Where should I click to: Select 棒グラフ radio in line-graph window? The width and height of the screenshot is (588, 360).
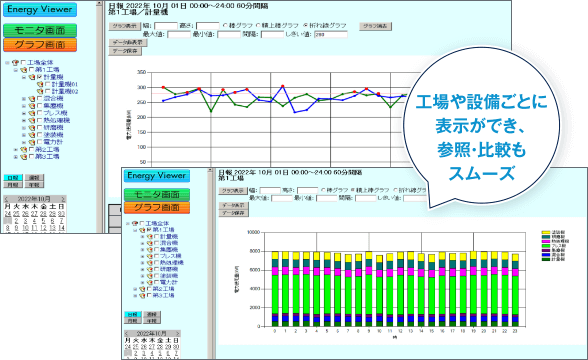[225, 26]
